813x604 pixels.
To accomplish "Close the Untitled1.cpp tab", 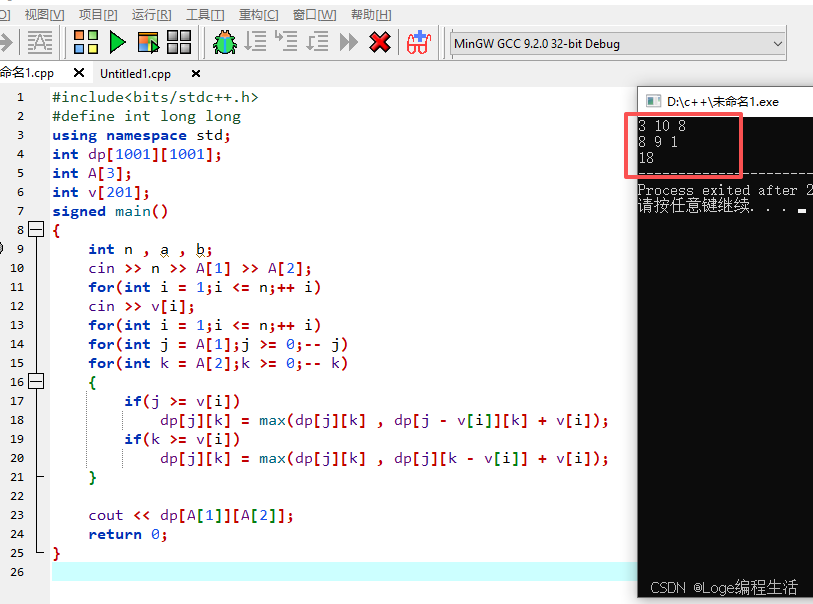I will point(196,74).
